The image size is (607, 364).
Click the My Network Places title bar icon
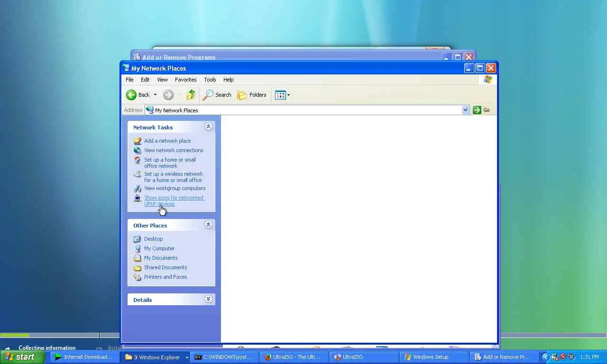126,68
